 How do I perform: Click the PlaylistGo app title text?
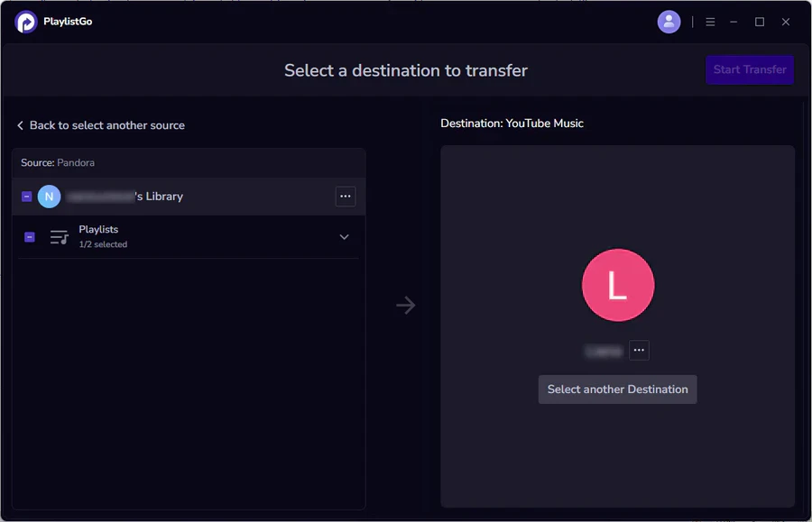68,22
